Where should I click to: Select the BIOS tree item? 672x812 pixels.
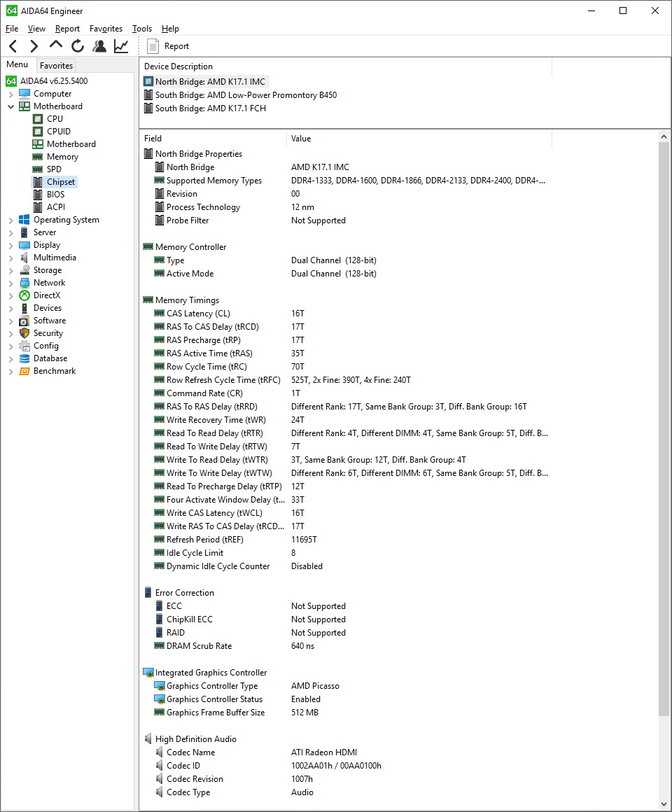pyautogui.click(x=55, y=195)
